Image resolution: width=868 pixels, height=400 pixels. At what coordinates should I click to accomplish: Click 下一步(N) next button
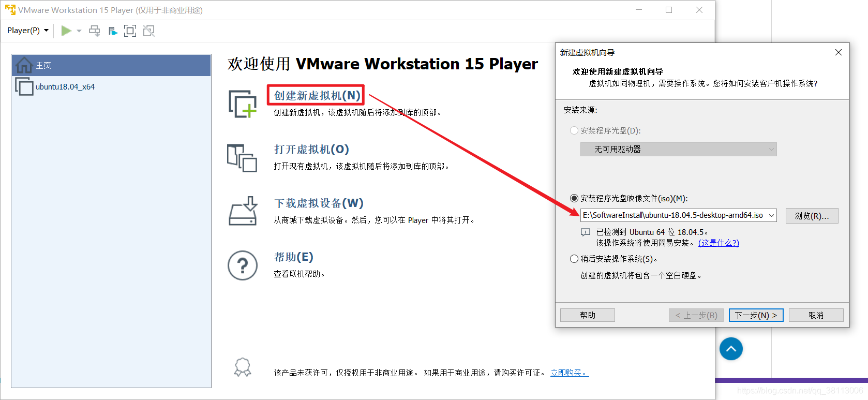[756, 315]
